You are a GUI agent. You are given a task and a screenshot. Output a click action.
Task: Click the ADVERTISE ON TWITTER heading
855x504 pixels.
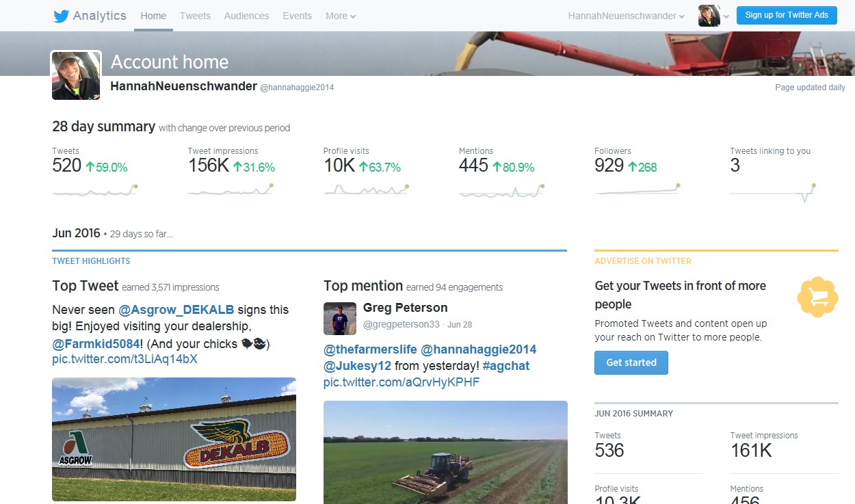[643, 261]
